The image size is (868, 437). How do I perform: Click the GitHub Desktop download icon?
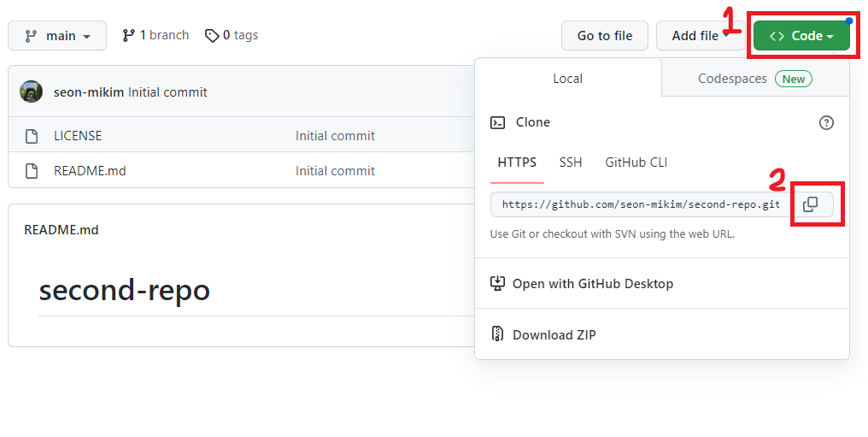(498, 283)
